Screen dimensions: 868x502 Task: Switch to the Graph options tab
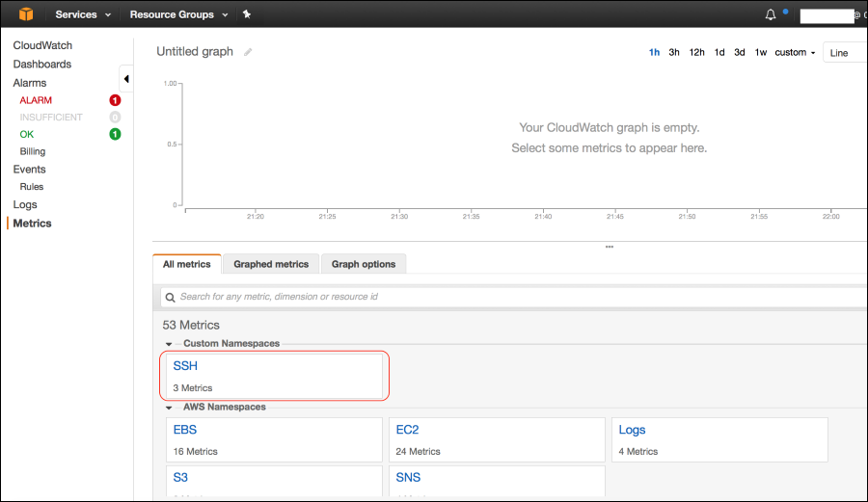[364, 264]
